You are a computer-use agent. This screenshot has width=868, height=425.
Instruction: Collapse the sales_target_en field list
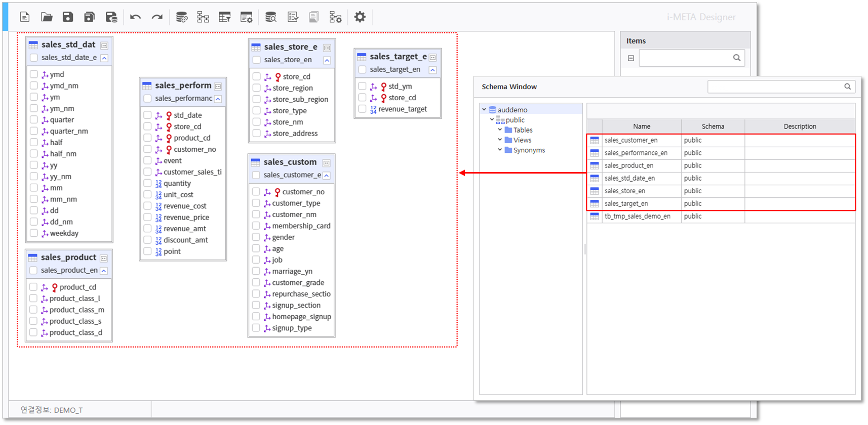(x=432, y=70)
